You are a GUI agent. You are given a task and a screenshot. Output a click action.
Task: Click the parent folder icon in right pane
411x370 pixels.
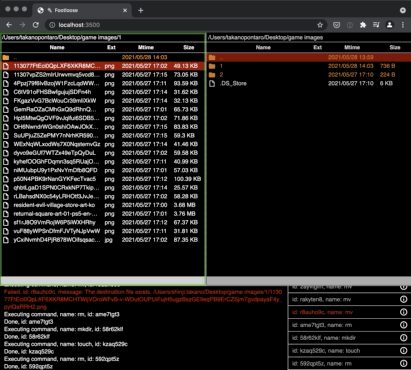pyautogui.click(x=212, y=57)
